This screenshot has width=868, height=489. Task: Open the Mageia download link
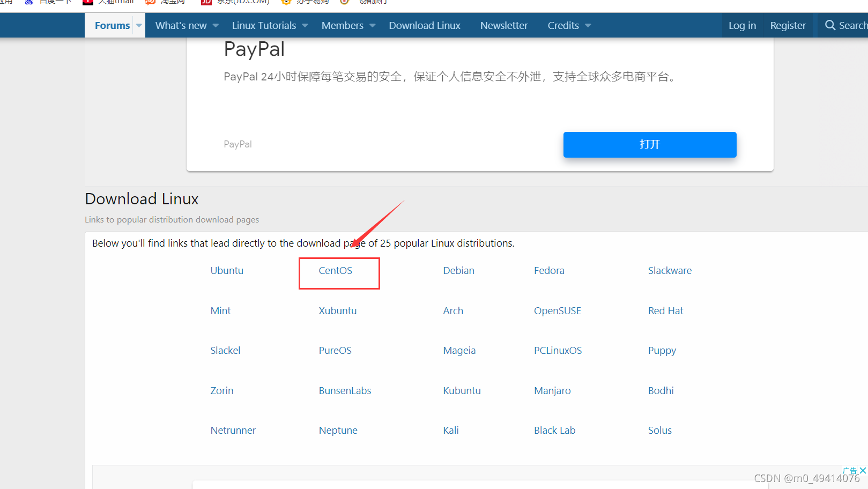pos(459,351)
